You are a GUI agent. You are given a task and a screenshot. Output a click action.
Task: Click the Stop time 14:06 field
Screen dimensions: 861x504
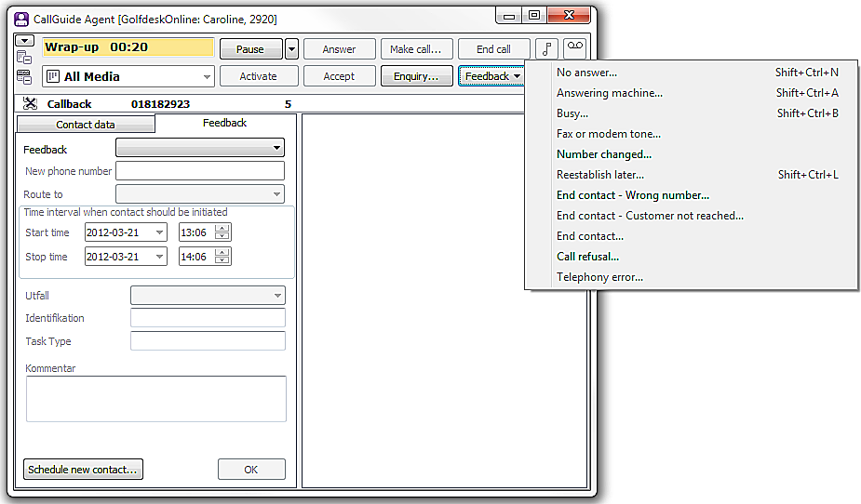pyautogui.click(x=197, y=257)
